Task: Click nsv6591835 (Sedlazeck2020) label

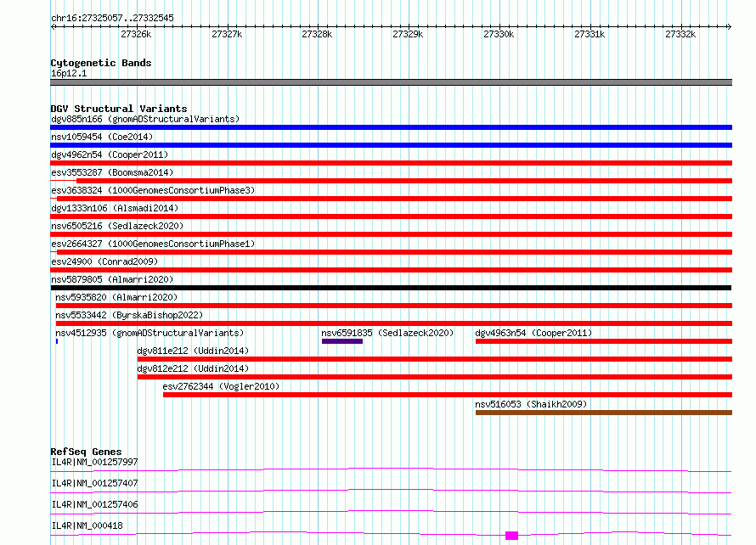Action: point(387,333)
